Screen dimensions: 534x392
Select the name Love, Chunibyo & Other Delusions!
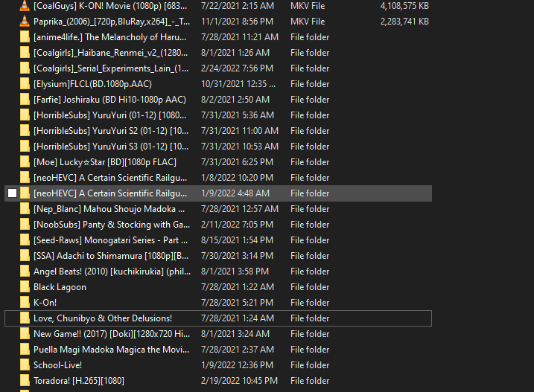(x=103, y=318)
